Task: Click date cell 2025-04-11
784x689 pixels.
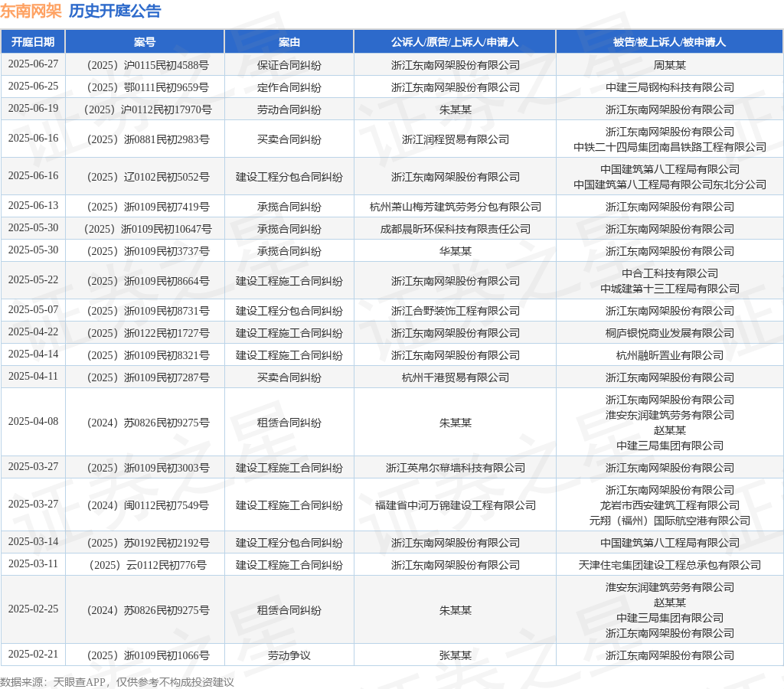Action: pyautogui.click(x=33, y=375)
